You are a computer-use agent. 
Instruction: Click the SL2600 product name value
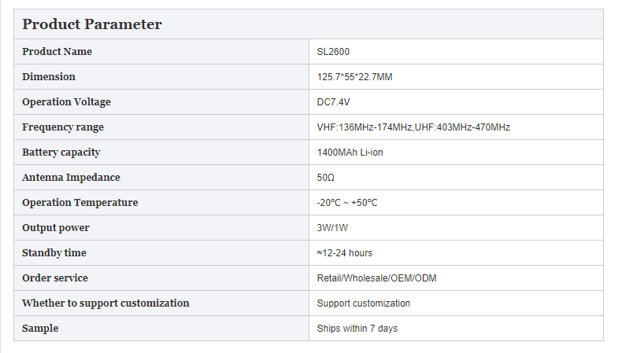pyautogui.click(x=333, y=52)
